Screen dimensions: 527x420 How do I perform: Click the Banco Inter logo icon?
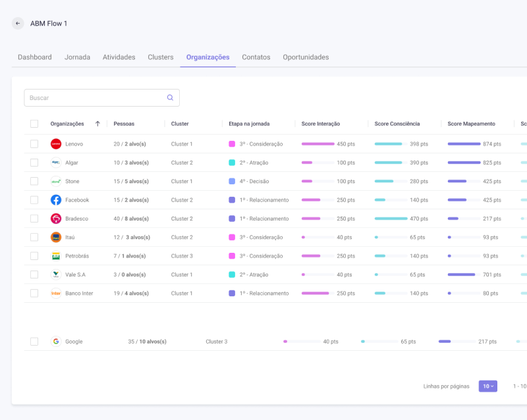click(56, 294)
